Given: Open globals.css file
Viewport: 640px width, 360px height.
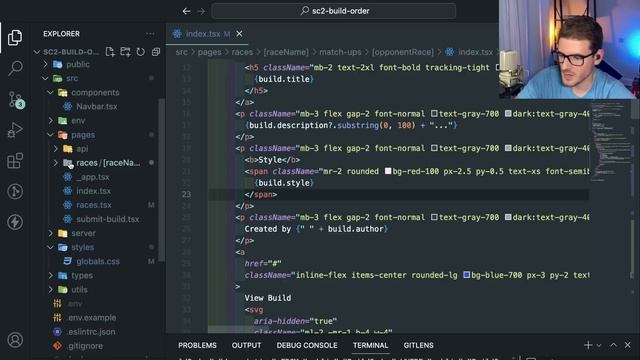Looking at the screenshot, I should point(98,262).
